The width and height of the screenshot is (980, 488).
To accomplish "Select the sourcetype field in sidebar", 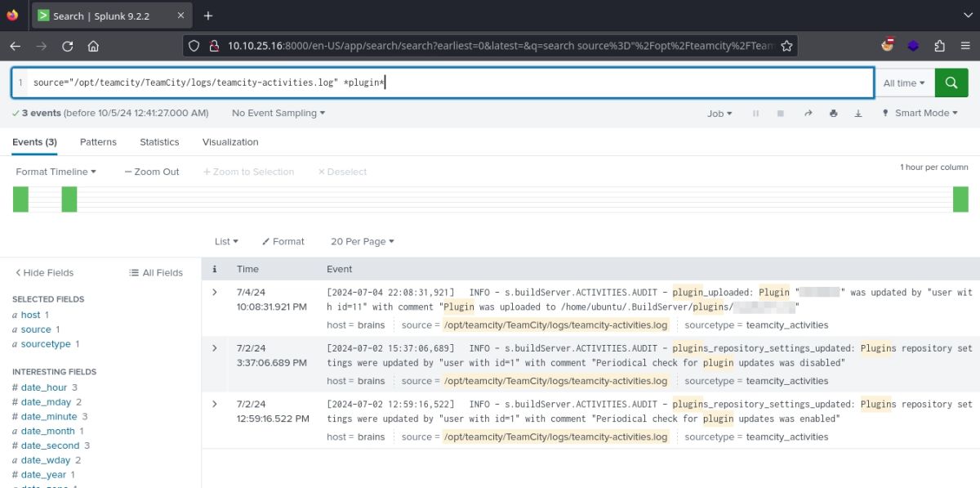I will (x=46, y=344).
